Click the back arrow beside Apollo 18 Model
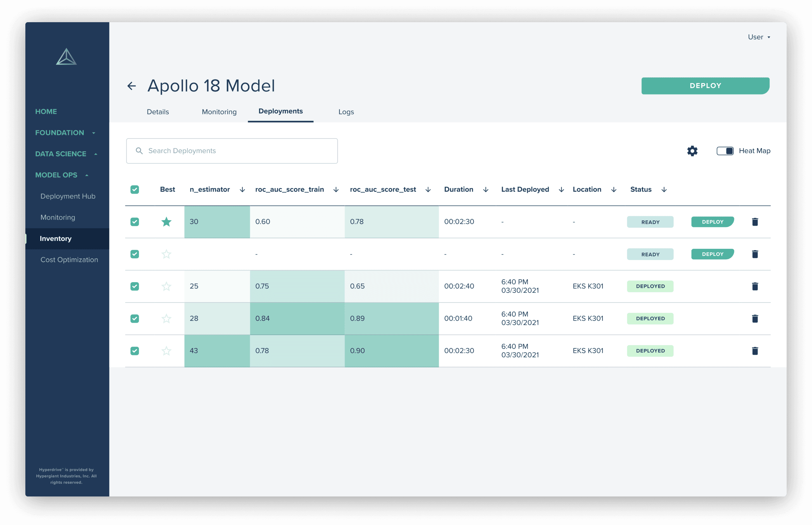 [132, 86]
